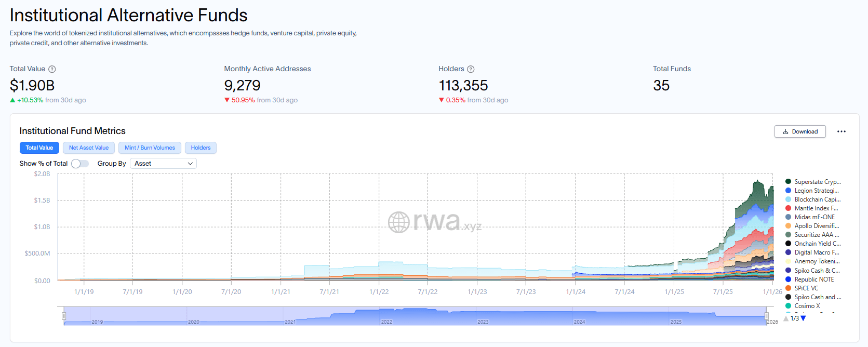
Task: Open the three-dot more options menu
Action: tap(842, 131)
